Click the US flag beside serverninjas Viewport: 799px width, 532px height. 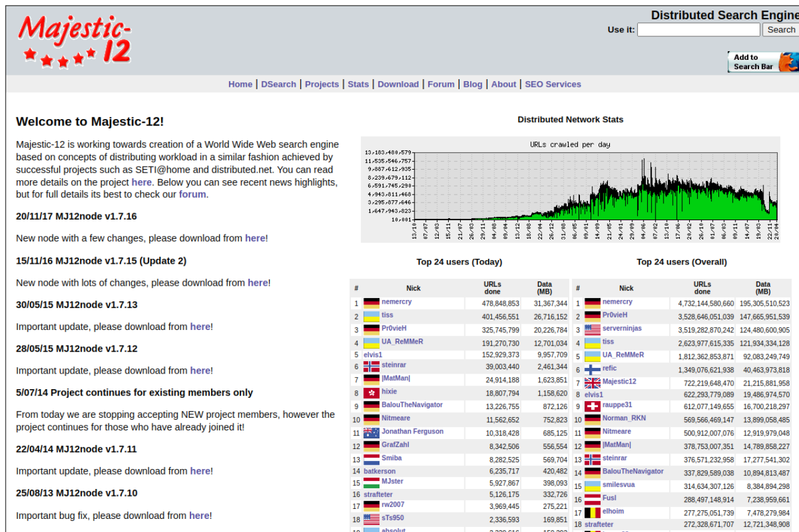(x=592, y=330)
